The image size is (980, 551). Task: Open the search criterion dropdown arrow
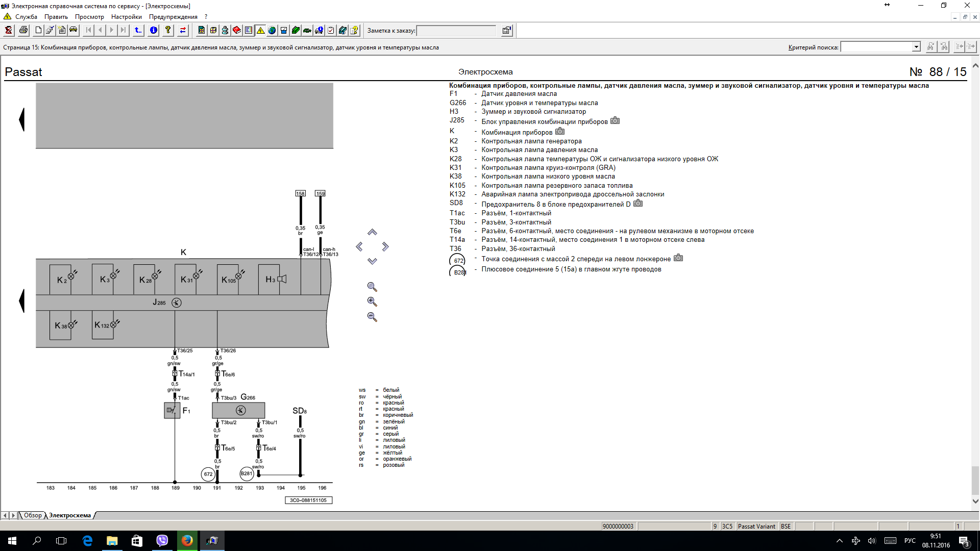[x=916, y=47]
